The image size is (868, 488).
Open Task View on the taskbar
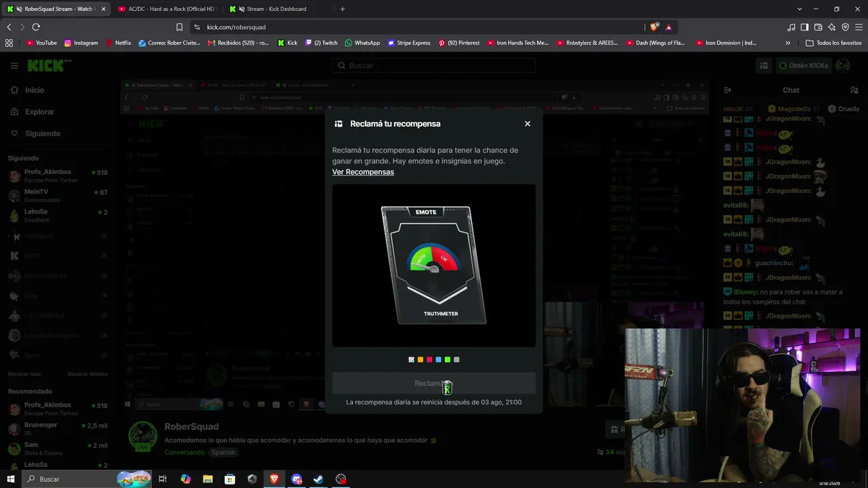click(x=163, y=479)
